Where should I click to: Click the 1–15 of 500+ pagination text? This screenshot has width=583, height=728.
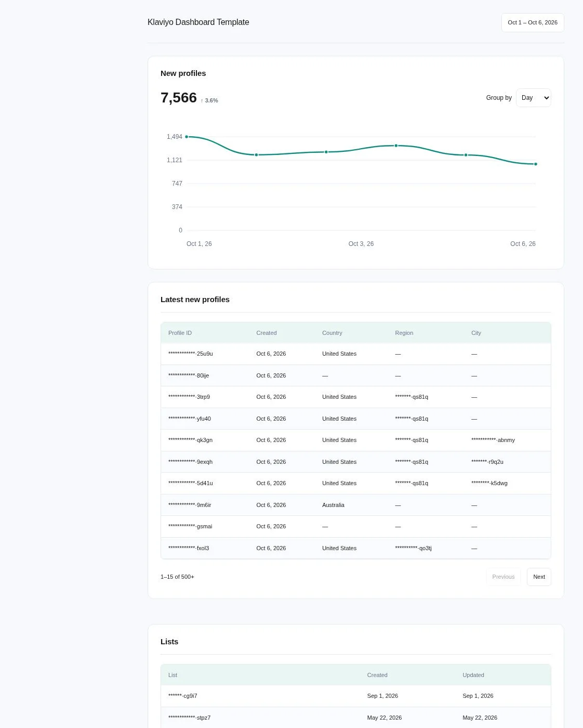pyautogui.click(x=177, y=577)
